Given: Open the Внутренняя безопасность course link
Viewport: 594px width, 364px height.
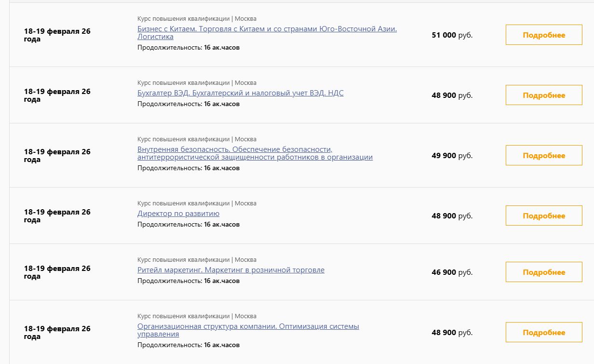Looking at the screenshot, I should click(235, 149).
